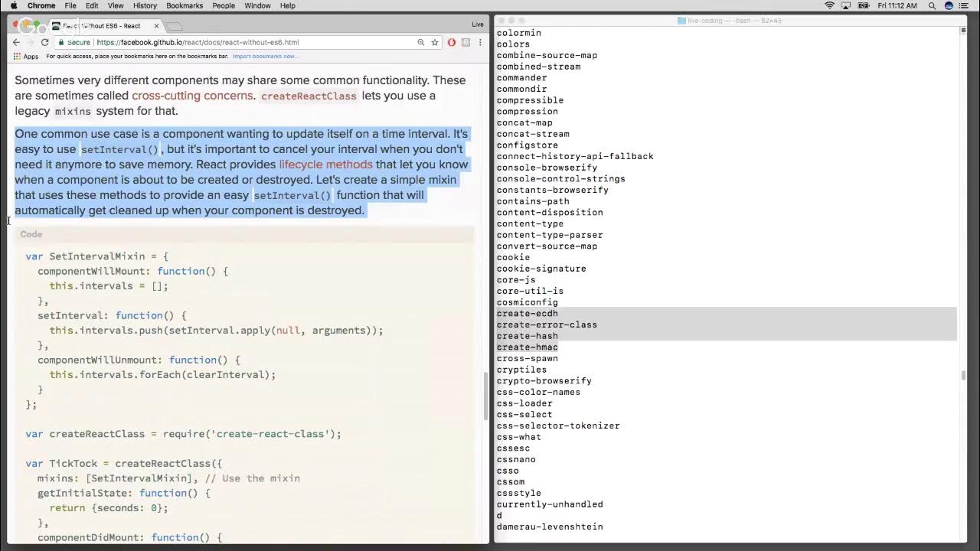
Task: Click 'var TickTock = createReactClass({' line
Action: 123,464
